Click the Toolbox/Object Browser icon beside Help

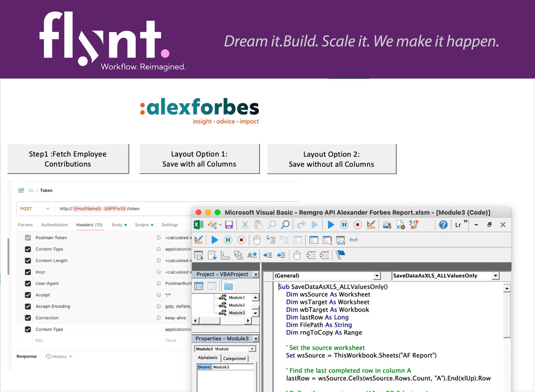pyautogui.click(x=414, y=225)
